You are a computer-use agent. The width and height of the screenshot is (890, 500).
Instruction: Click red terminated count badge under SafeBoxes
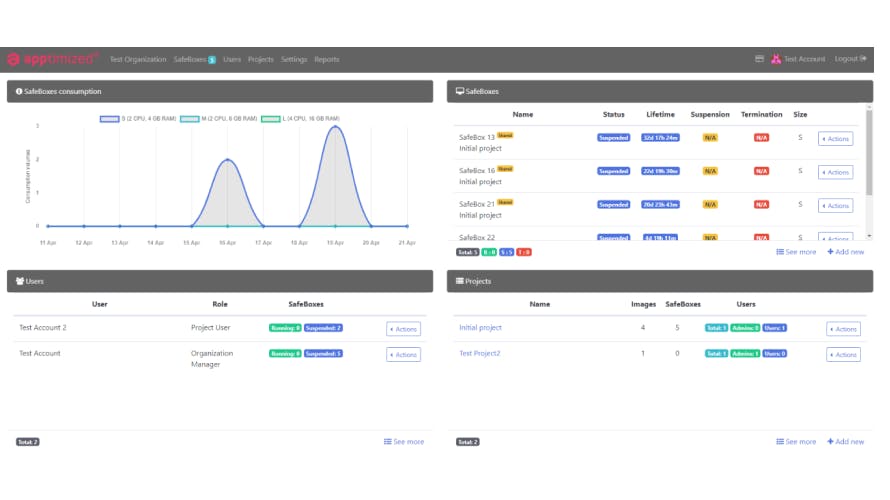(524, 252)
